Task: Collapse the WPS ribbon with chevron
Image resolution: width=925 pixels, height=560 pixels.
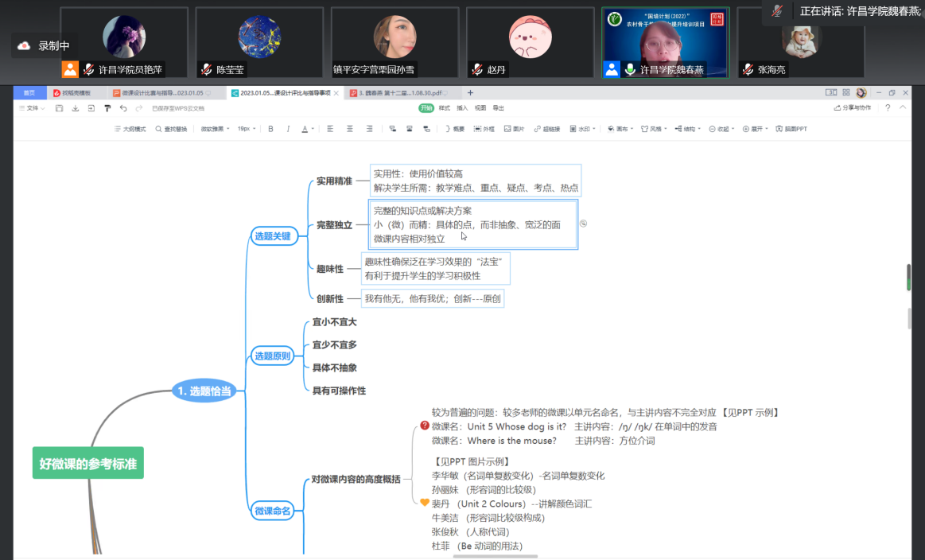Action: click(903, 107)
